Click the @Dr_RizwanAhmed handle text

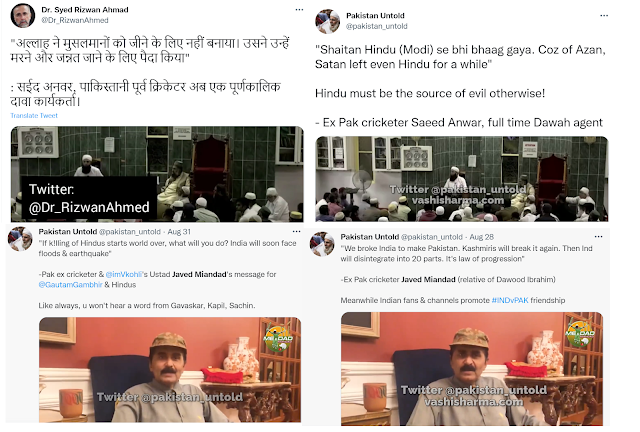click(75, 20)
